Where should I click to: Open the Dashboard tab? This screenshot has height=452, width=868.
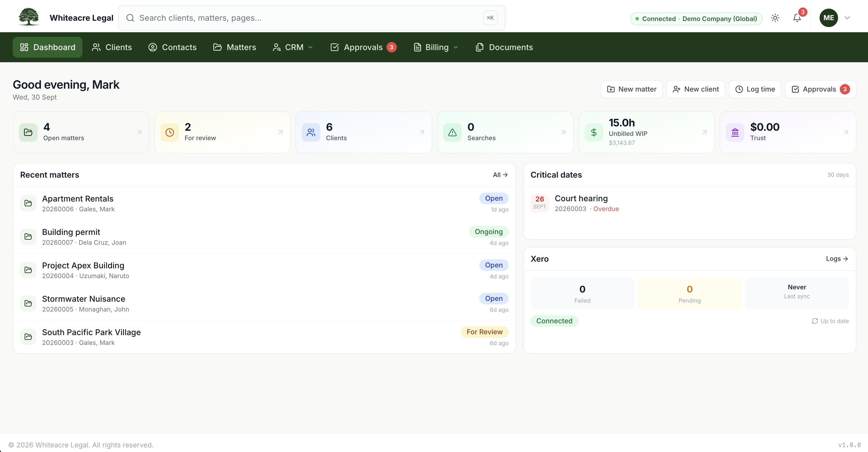(48, 47)
